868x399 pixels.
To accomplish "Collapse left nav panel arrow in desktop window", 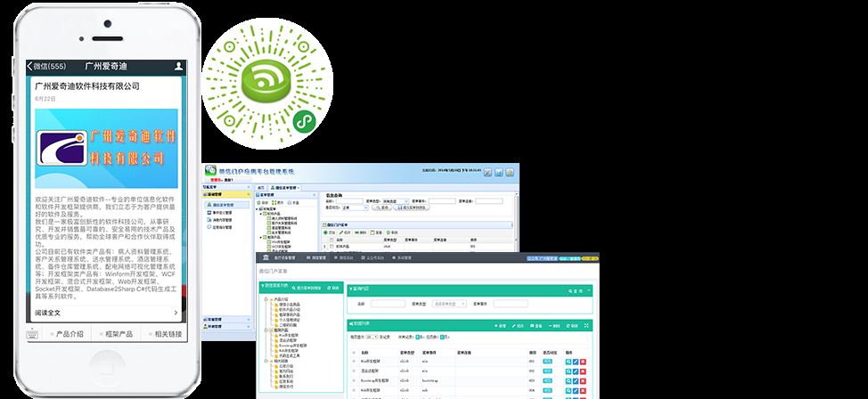I will click(249, 187).
